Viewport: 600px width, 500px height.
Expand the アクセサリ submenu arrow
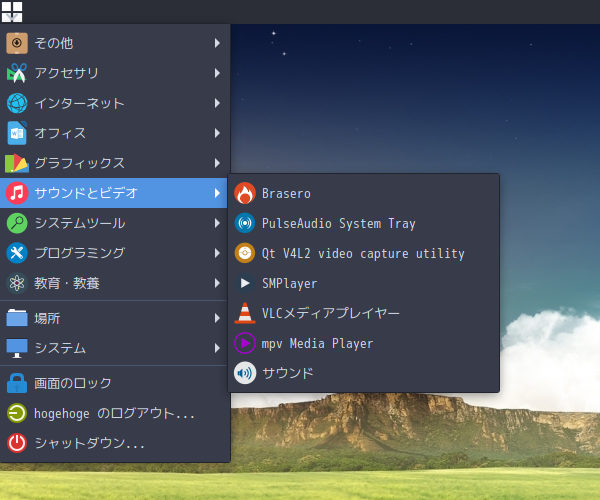(217, 73)
